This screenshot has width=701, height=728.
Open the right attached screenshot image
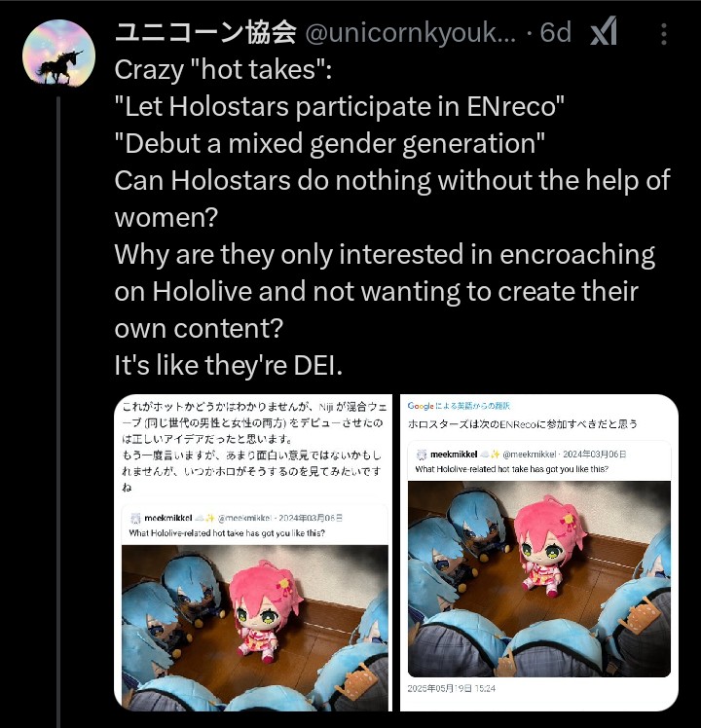pos(538,553)
